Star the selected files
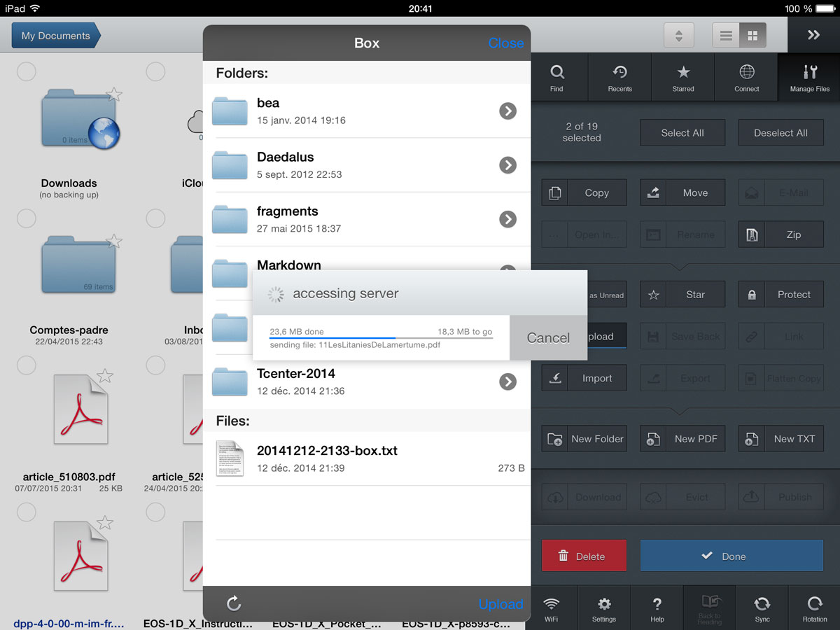 [682, 295]
